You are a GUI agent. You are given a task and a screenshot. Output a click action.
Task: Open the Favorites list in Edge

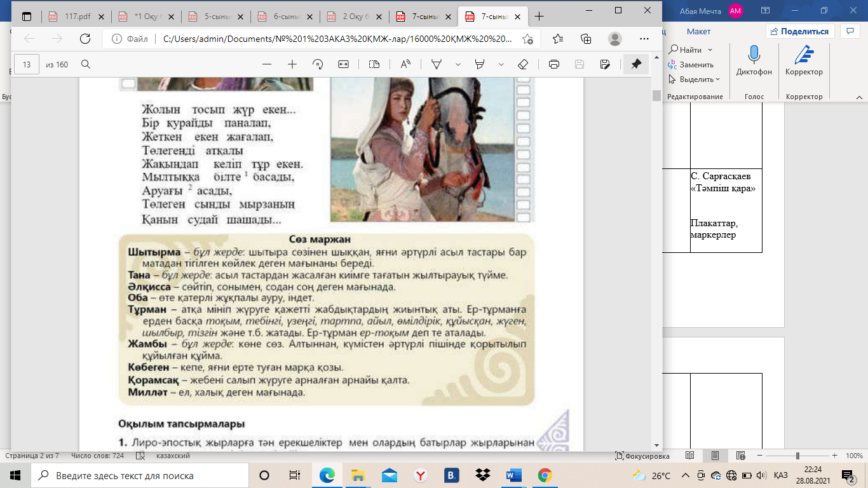(558, 39)
